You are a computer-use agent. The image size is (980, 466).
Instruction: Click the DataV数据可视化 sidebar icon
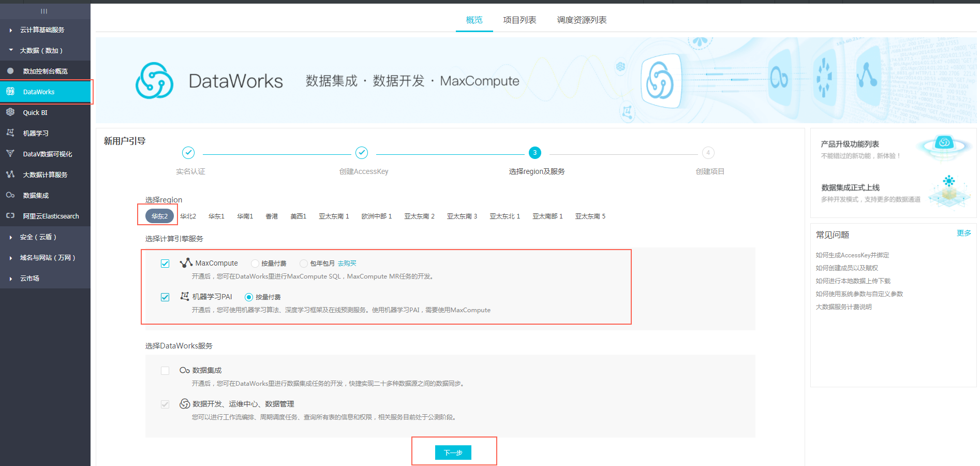tap(10, 154)
